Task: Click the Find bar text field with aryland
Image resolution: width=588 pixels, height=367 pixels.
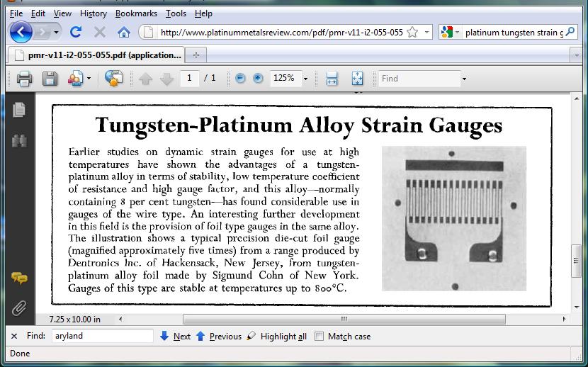Action: 103,336
